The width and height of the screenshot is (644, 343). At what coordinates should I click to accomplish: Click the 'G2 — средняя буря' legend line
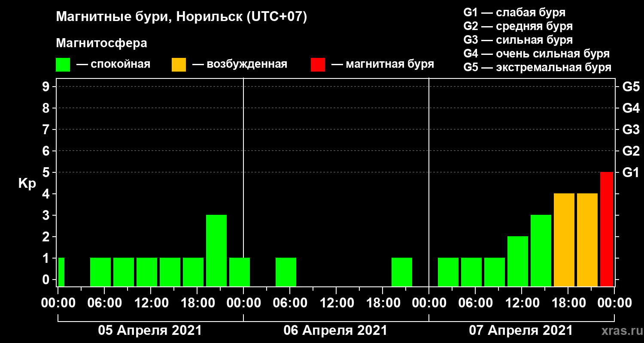coord(518,26)
